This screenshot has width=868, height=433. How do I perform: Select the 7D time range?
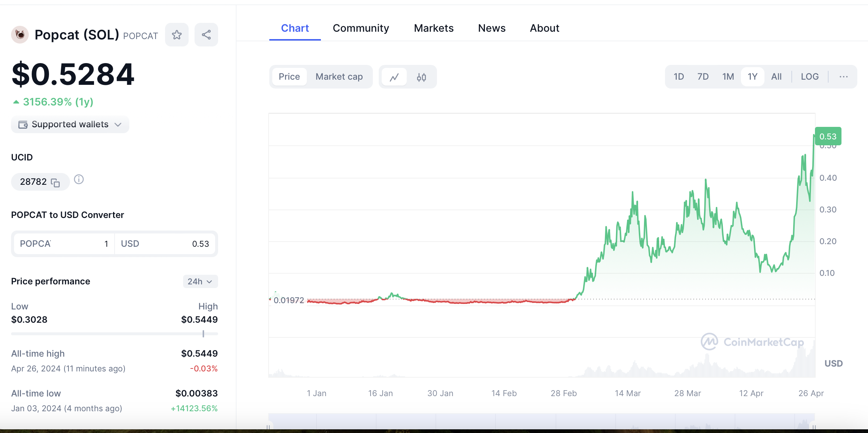point(703,77)
